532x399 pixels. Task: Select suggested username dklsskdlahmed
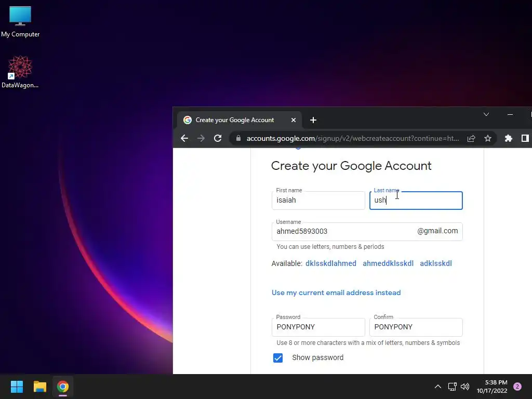331,263
